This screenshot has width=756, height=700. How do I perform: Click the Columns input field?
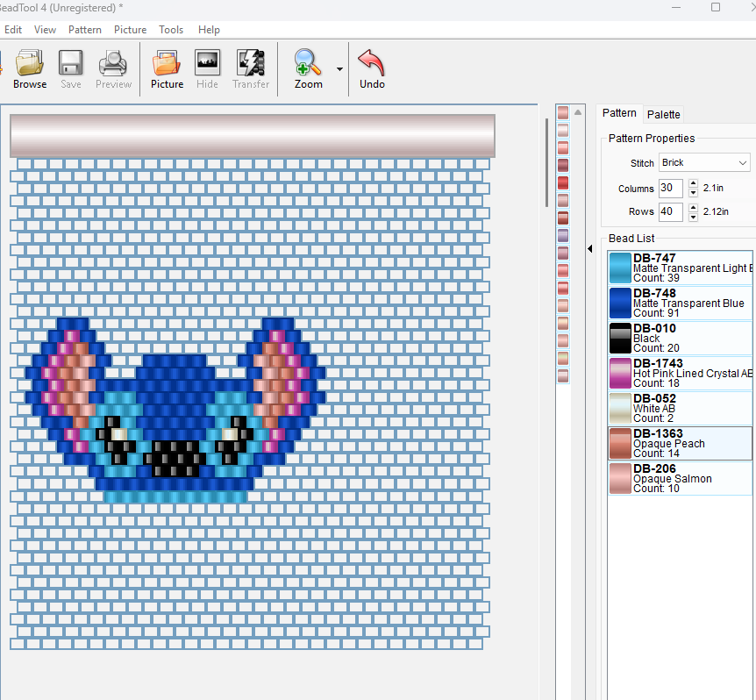671,188
